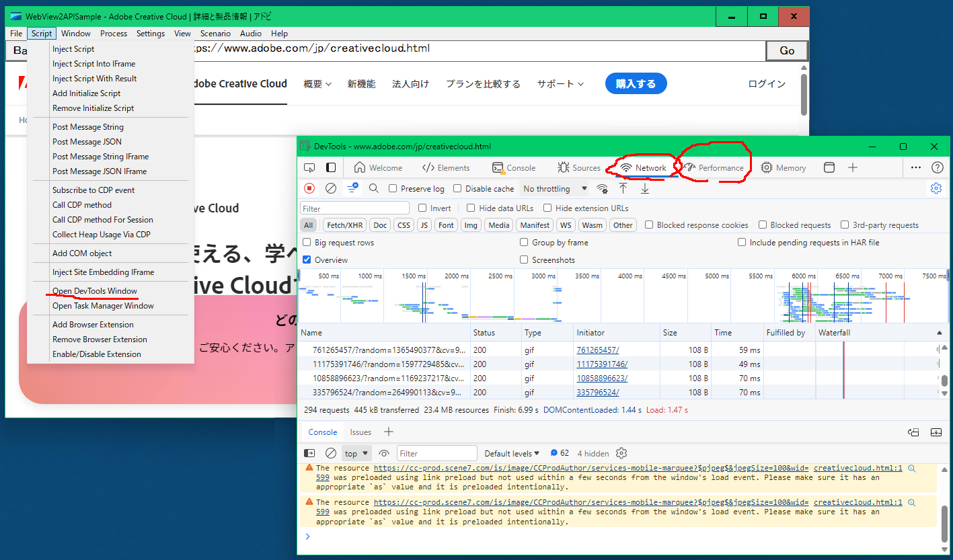Focus the console Filter text field

[x=436, y=453]
